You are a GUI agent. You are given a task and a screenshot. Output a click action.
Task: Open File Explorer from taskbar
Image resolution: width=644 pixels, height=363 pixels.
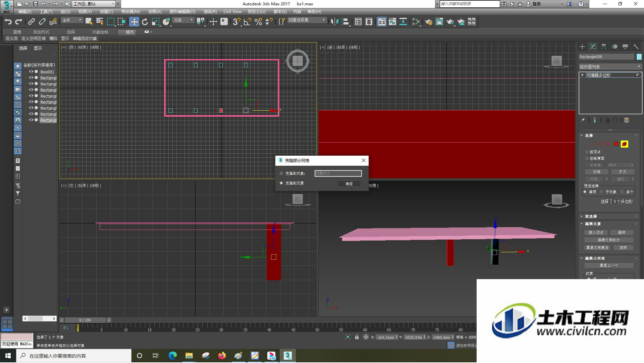pyautogui.click(x=189, y=356)
